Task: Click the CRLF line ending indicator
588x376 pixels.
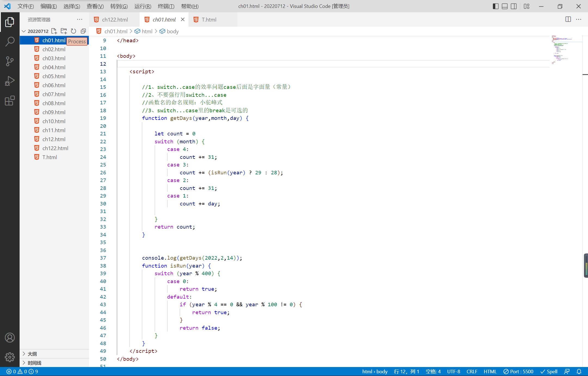Action: (x=472, y=371)
